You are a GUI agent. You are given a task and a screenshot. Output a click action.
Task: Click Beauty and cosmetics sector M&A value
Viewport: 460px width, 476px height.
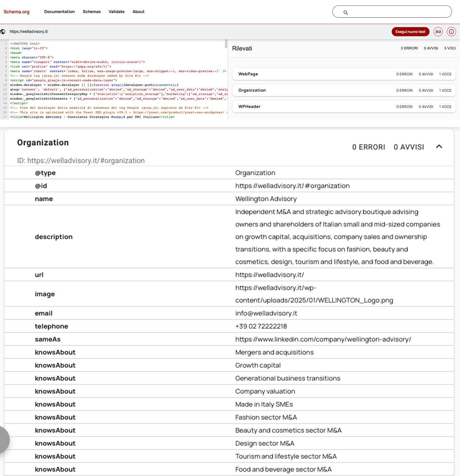pyautogui.click(x=288, y=430)
